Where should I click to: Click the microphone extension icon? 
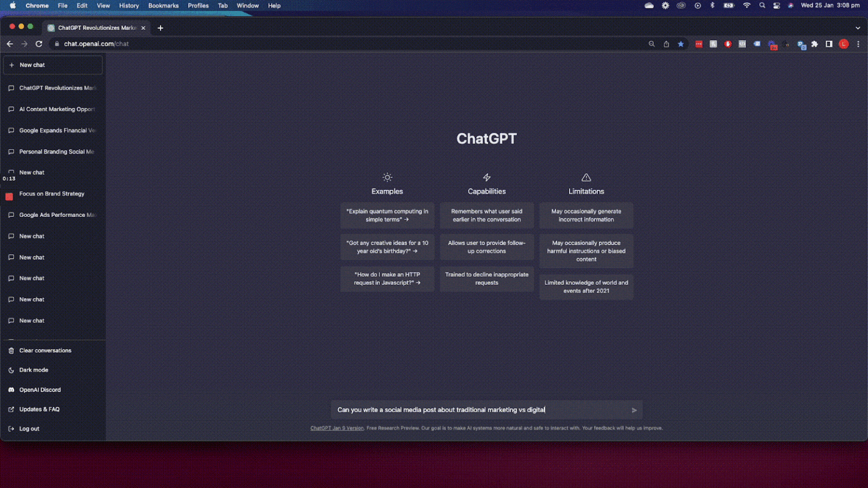point(728,43)
